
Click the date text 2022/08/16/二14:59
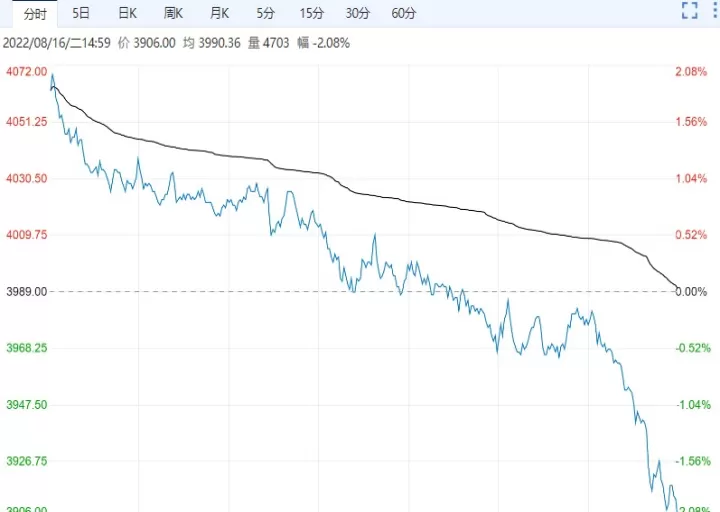coord(57,43)
